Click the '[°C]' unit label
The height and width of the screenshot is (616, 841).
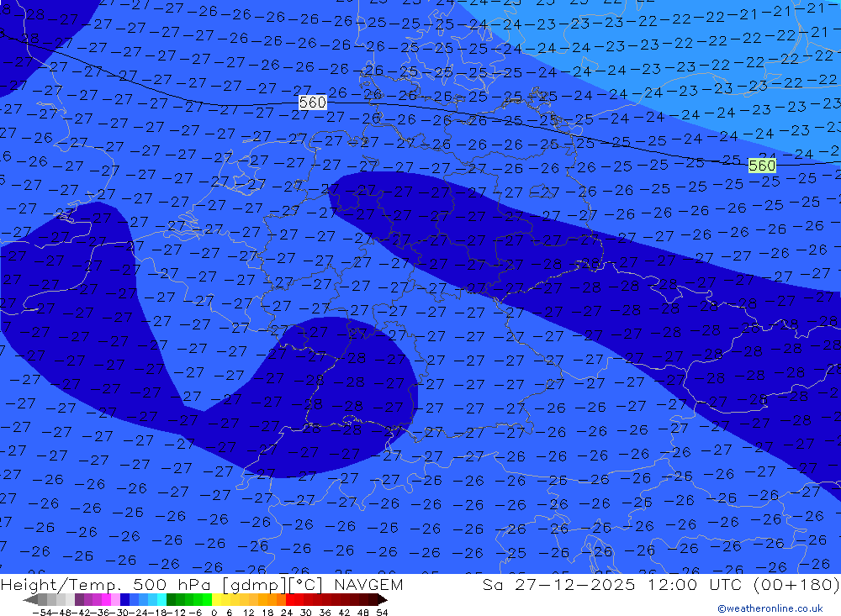click(305, 585)
